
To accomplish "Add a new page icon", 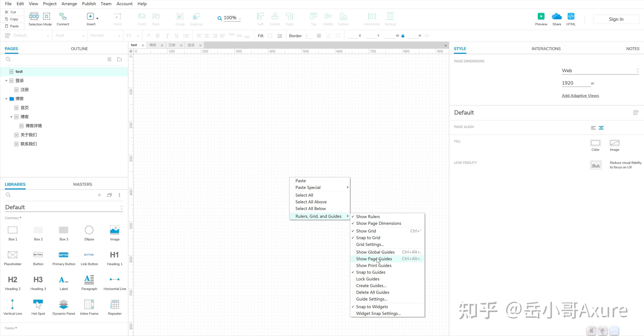I will [109, 59].
